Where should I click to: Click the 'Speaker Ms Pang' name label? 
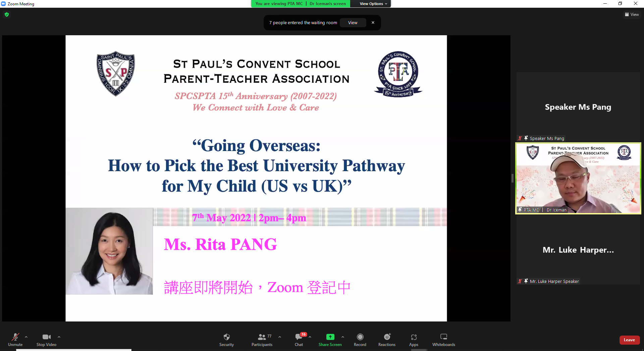[x=547, y=138]
